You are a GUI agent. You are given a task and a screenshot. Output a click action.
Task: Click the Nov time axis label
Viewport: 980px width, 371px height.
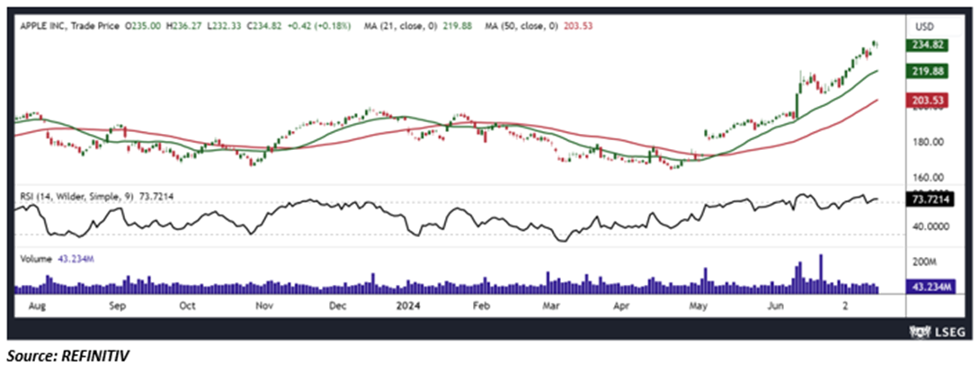coord(263,306)
